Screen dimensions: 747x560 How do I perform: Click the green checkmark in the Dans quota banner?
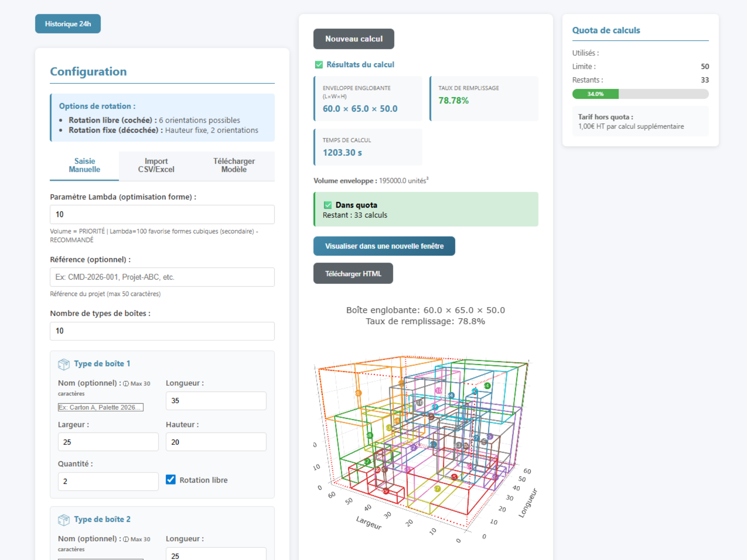pyautogui.click(x=328, y=205)
